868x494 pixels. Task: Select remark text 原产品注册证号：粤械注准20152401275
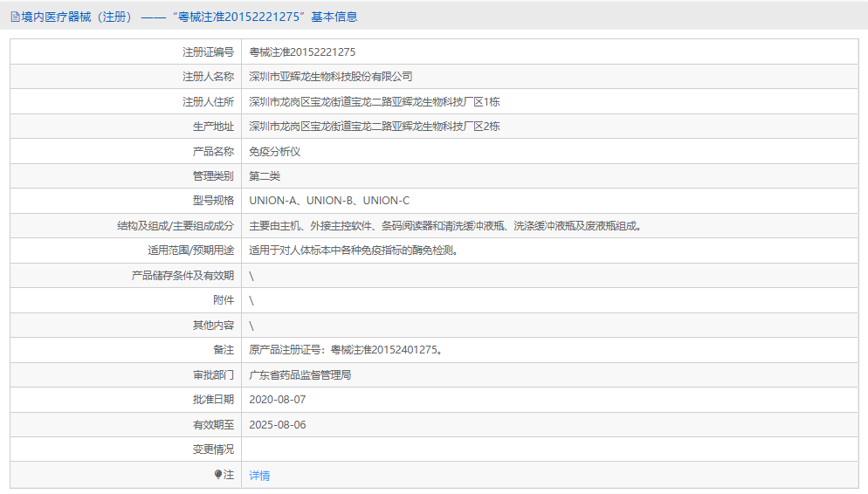[346, 350]
